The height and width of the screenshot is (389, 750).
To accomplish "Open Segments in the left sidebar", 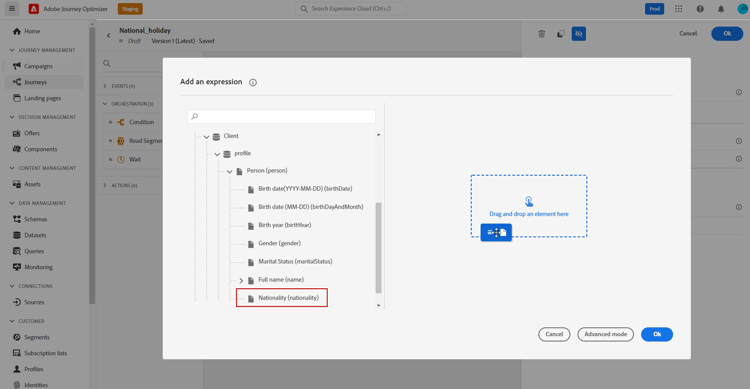I will [x=37, y=337].
